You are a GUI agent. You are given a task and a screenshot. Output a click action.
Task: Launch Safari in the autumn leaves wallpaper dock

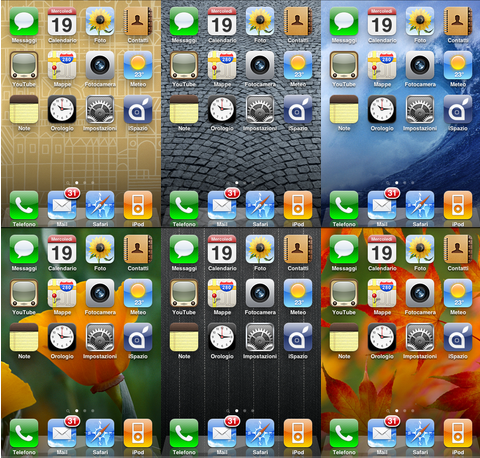click(420, 433)
